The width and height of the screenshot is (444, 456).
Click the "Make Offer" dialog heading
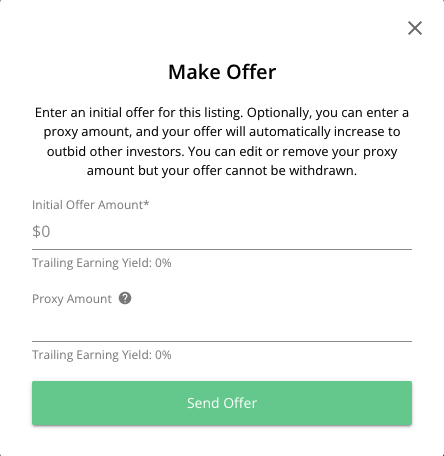222,72
